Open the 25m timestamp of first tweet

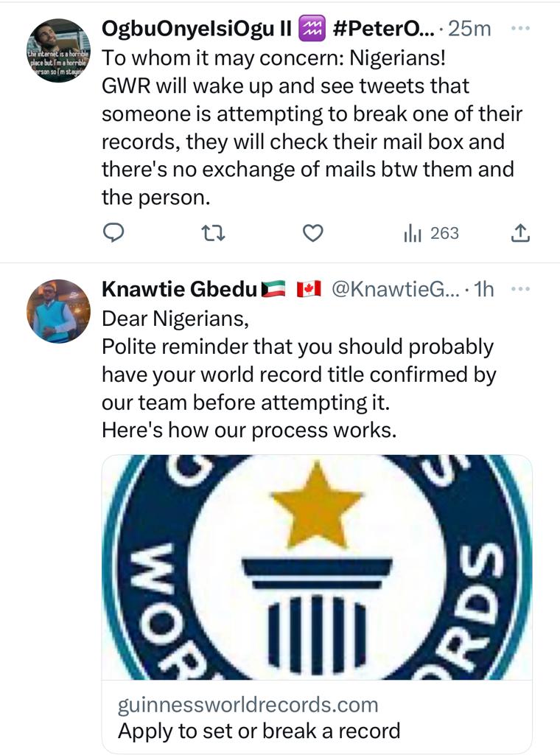[469, 29]
